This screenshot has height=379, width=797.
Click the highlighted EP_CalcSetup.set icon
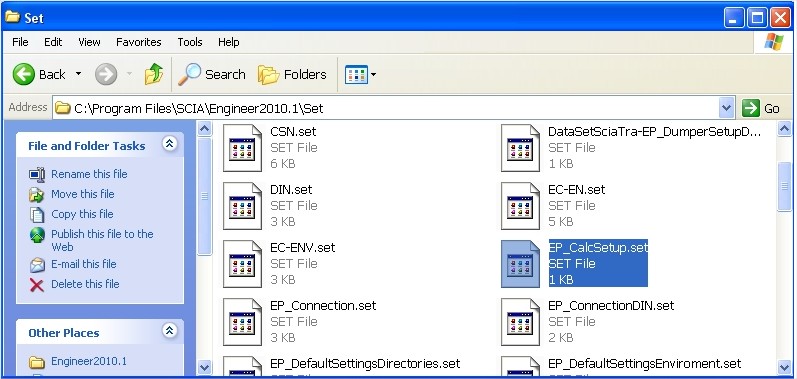coord(520,264)
